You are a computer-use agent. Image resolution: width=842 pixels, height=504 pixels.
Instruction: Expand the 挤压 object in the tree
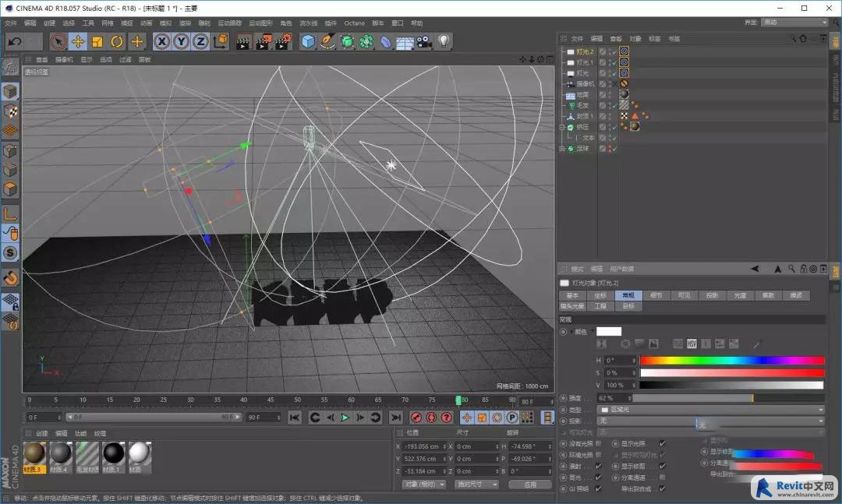coord(562,127)
